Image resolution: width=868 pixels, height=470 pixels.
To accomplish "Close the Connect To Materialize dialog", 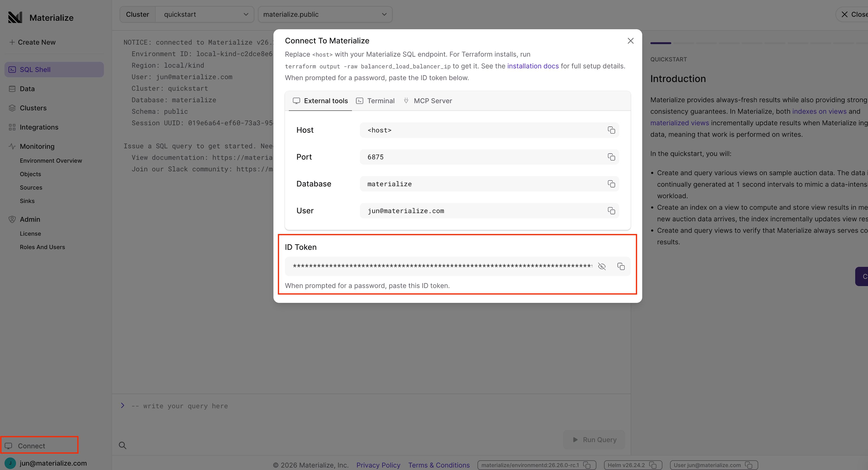I will (631, 41).
